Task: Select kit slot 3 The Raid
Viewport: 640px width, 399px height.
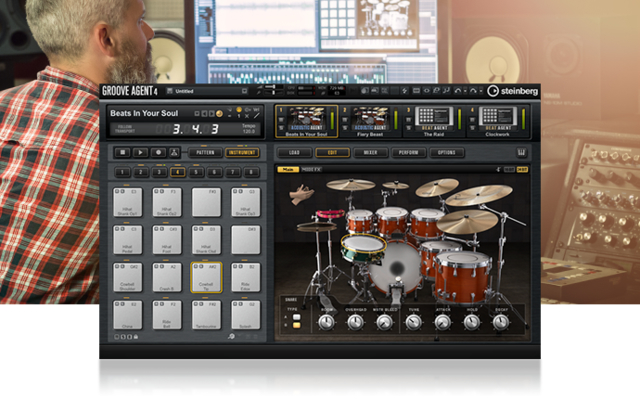Action: tap(433, 121)
